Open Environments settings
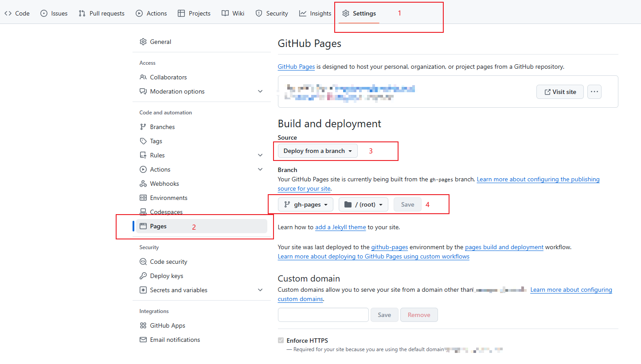641x364 pixels. tap(202, 198)
